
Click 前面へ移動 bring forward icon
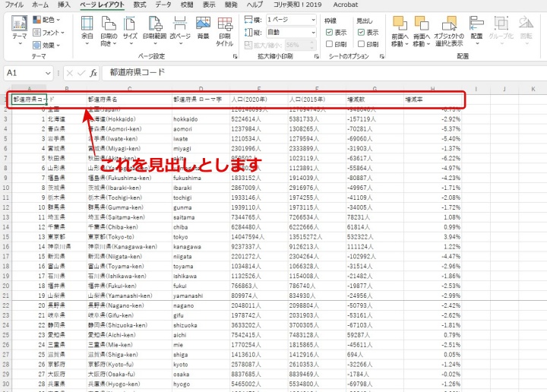tap(400, 23)
